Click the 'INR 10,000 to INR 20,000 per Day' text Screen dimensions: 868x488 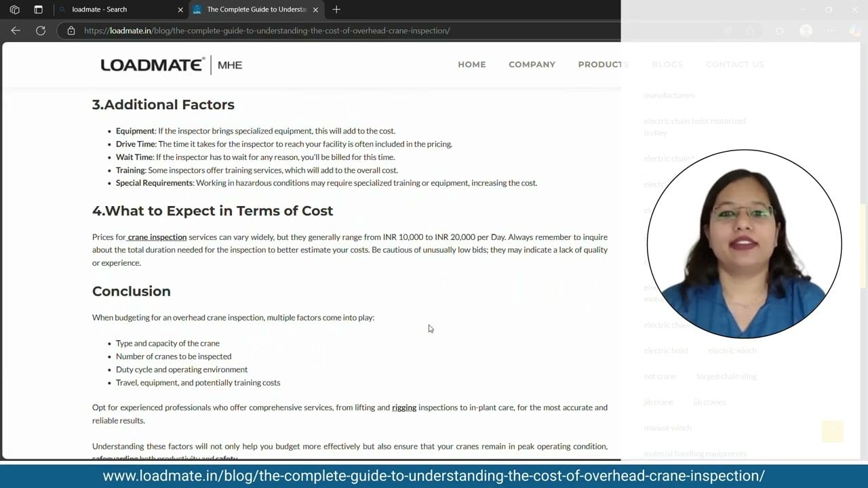444,237
